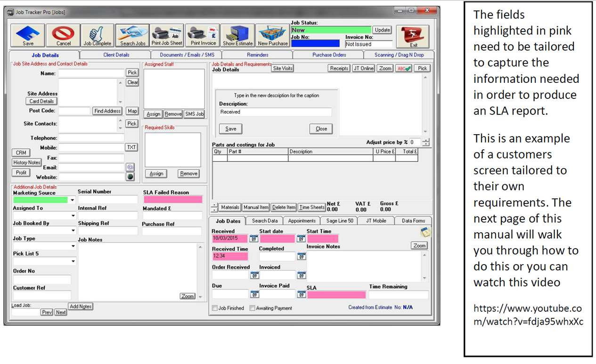This screenshot has height=364, width=596.
Task: Expand the Marketing Source dropdown
Action: (x=72, y=200)
